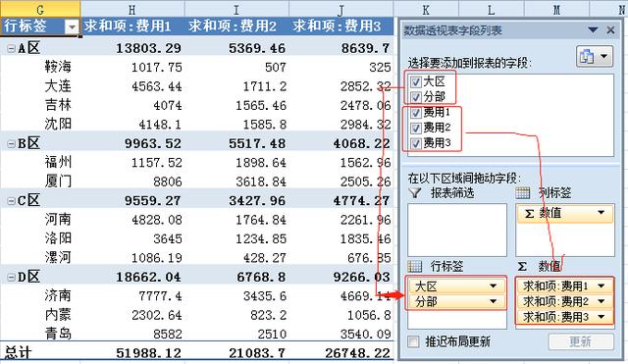This screenshot has height=364, width=628.
Task: Select the 洛阳 row label
Action: [x=58, y=238]
